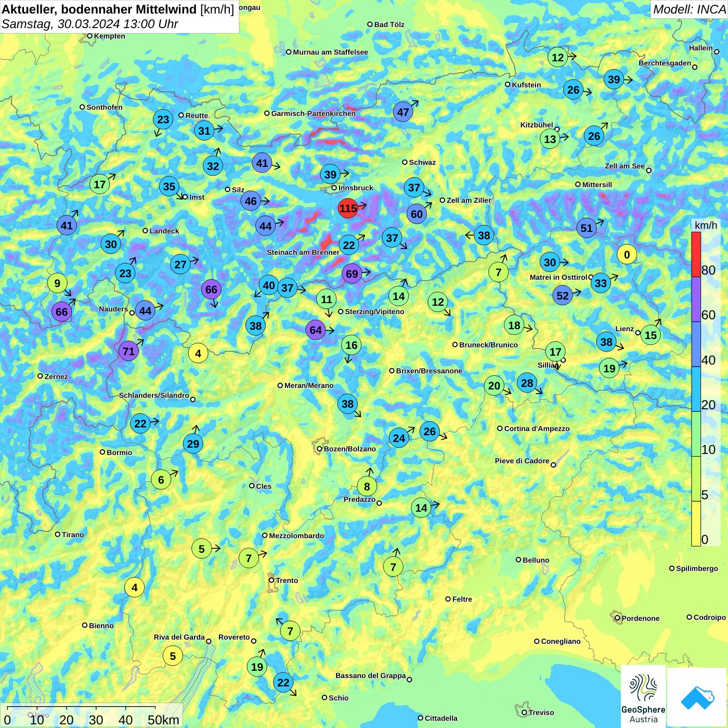Click the 'Modell: INCA' label
Image resolution: width=728 pixels, height=728 pixels.
click(689, 9)
